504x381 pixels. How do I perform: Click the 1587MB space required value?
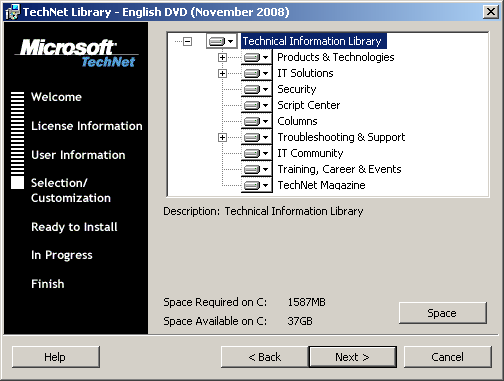[306, 302]
